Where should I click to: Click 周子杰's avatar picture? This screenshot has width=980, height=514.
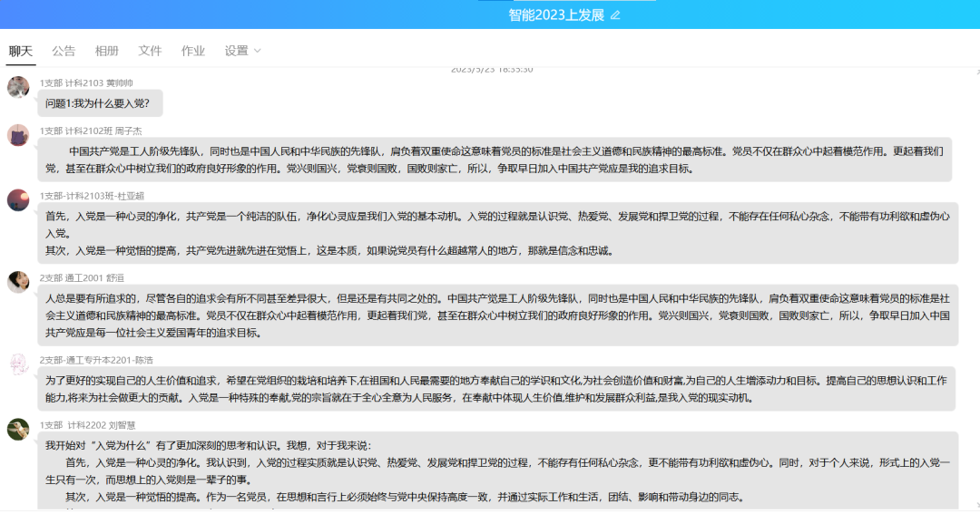[18, 135]
